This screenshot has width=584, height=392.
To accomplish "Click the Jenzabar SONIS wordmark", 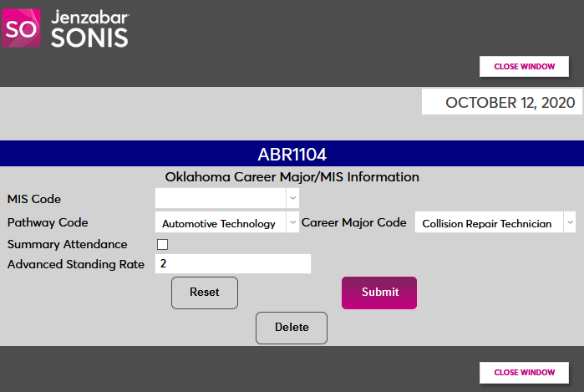I will pos(89,29).
